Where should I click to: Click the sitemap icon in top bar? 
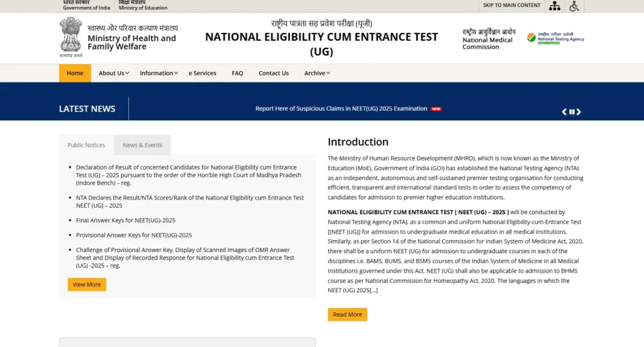pyautogui.click(x=554, y=6)
